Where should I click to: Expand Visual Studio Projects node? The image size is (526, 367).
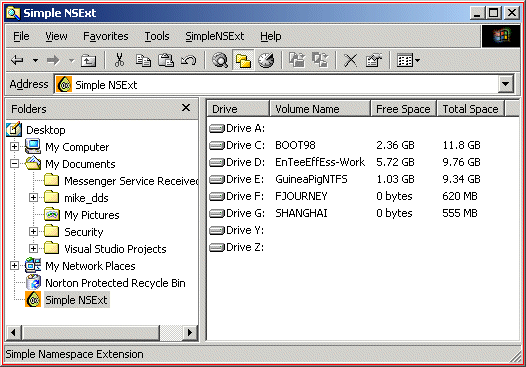click(33, 249)
